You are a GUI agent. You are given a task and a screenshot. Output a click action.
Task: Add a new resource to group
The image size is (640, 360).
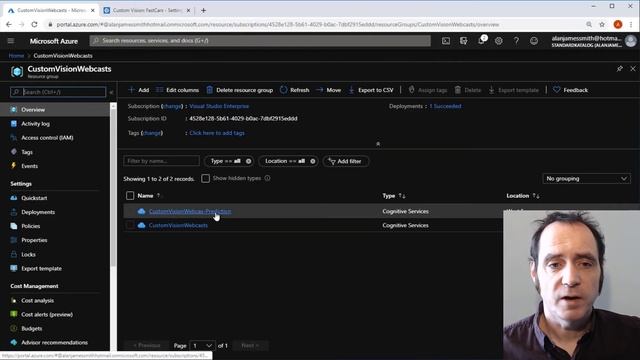pos(139,90)
